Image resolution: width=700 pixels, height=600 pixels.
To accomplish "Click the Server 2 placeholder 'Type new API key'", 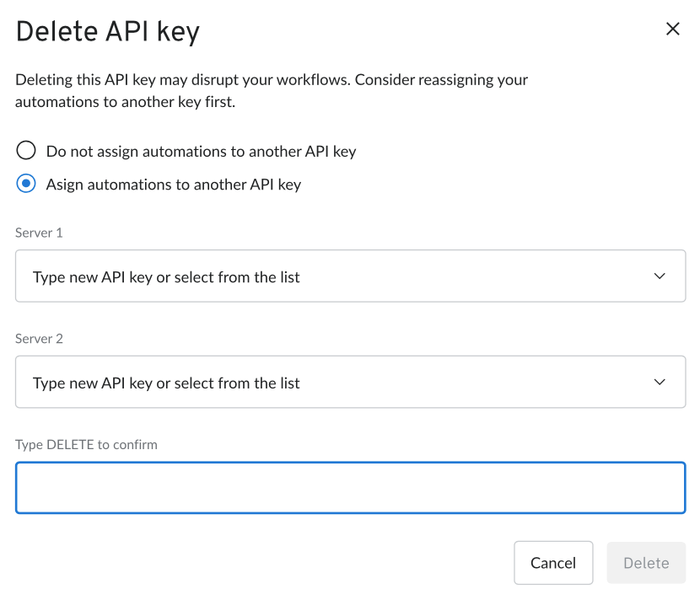I will (93, 383).
